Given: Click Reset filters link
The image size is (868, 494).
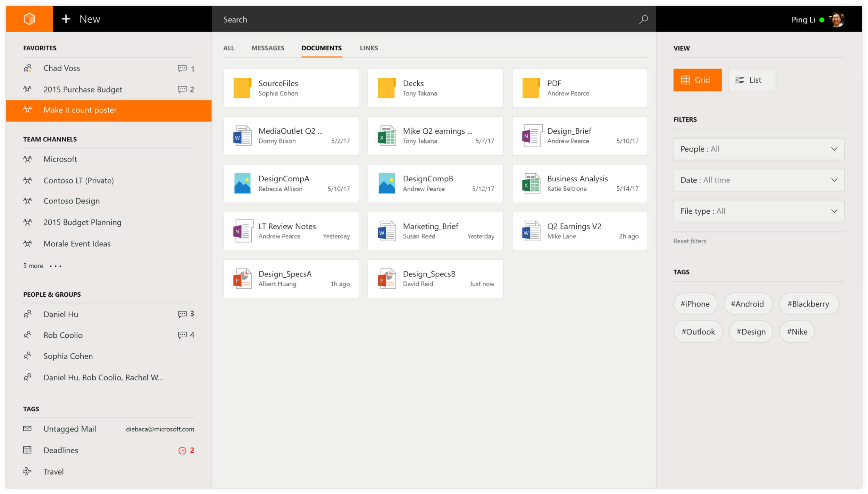Looking at the screenshot, I should (690, 241).
